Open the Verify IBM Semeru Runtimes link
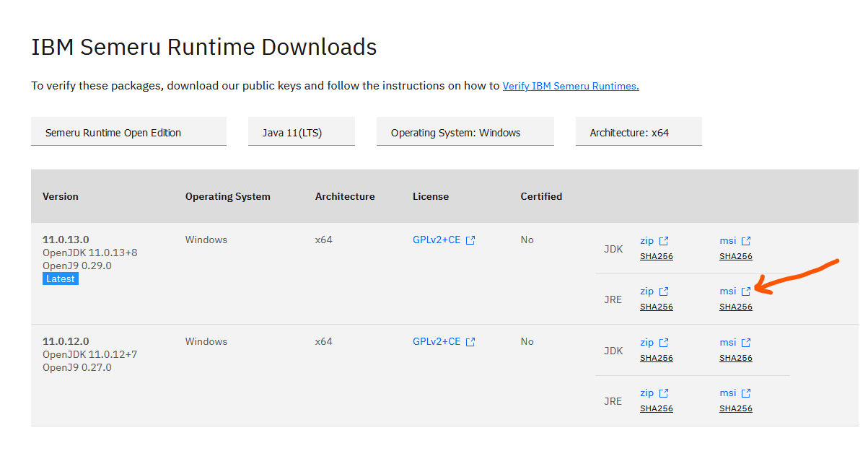The width and height of the screenshot is (868, 456). tap(570, 86)
